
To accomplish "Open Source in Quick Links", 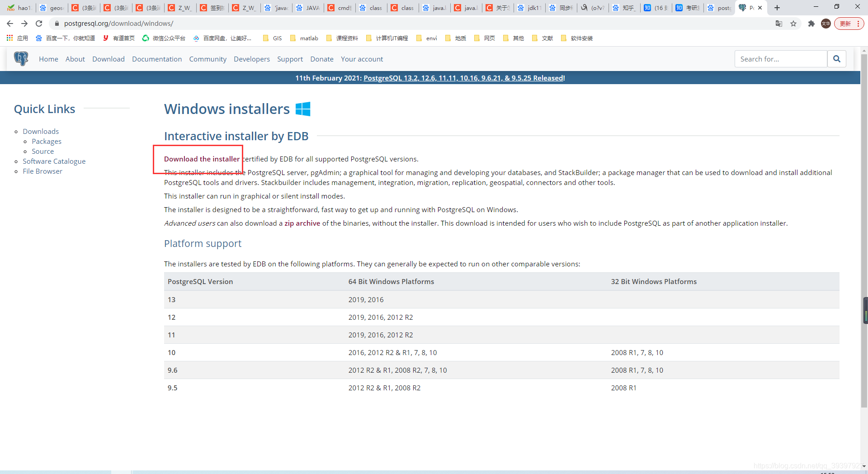I will 42,151.
